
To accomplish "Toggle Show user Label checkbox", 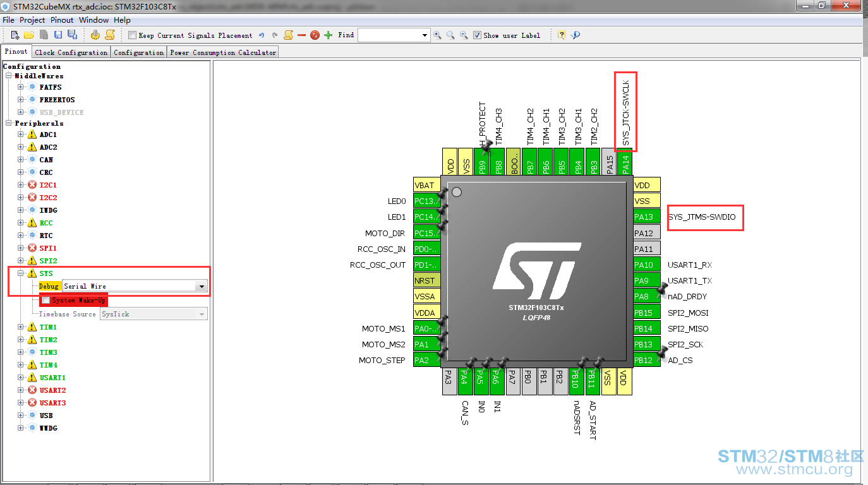I will coord(477,35).
